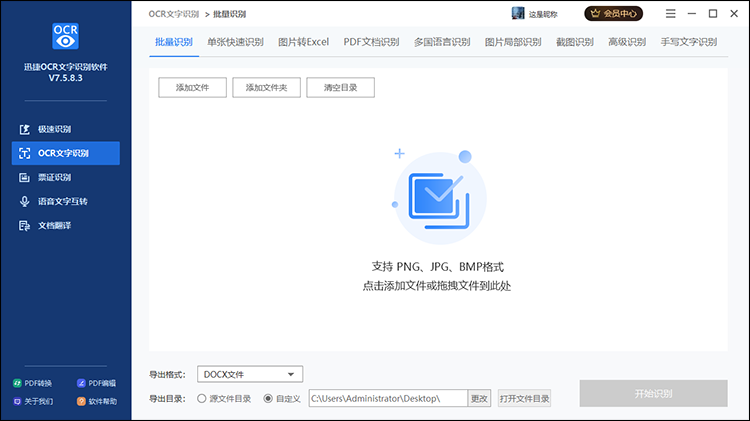Viewport: 750px width, 421px height.
Task: Switch to 单张快速识别 tab
Action: pos(235,42)
